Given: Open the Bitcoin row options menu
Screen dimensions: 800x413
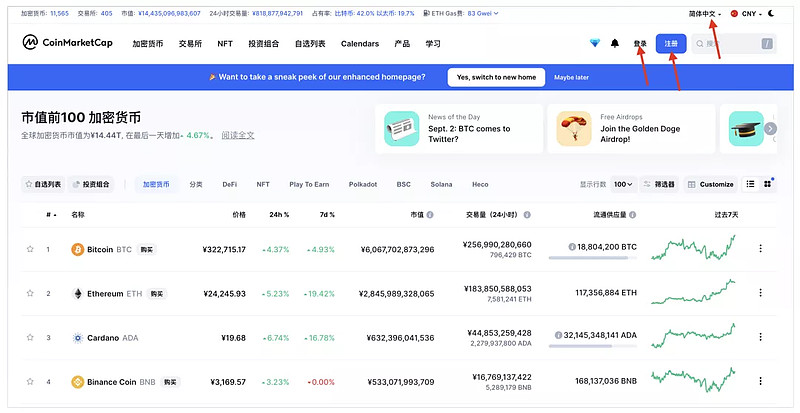Looking at the screenshot, I should coord(760,249).
